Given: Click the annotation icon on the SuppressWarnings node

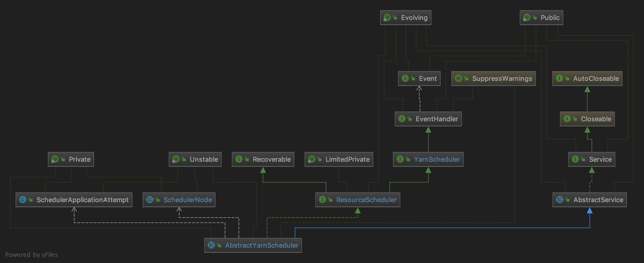Looking at the screenshot, I should pyautogui.click(x=458, y=79).
